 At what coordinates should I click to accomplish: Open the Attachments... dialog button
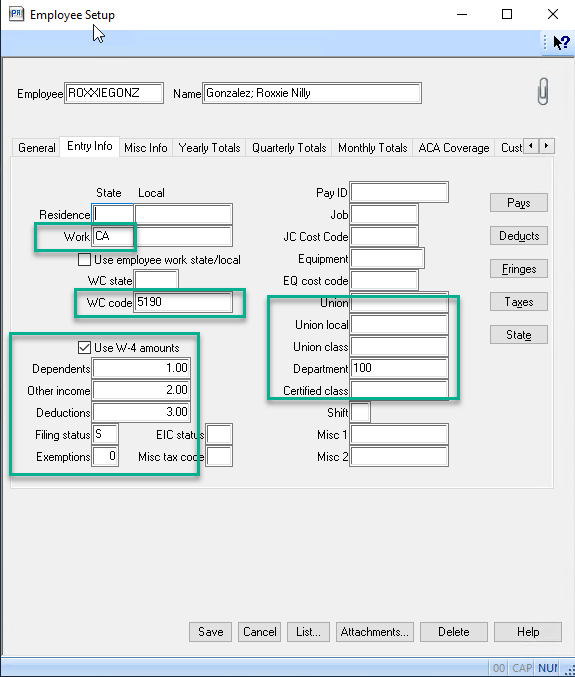tap(375, 632)
